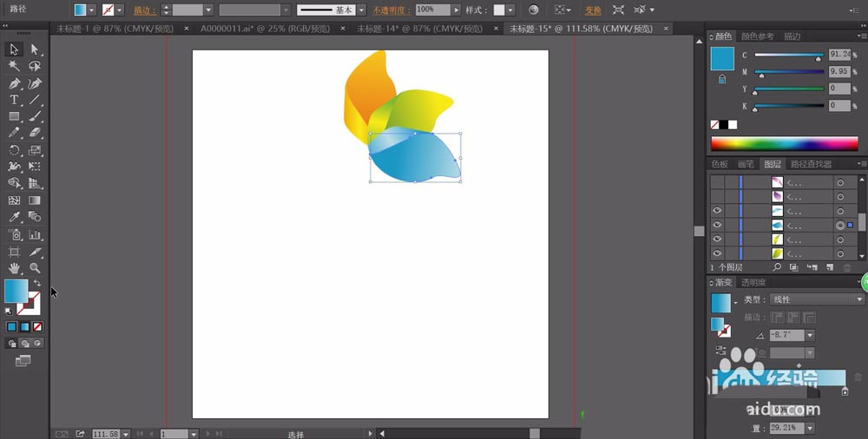
Task: Open the zoom level 111.58 dropdown
Action: [126, 434]
